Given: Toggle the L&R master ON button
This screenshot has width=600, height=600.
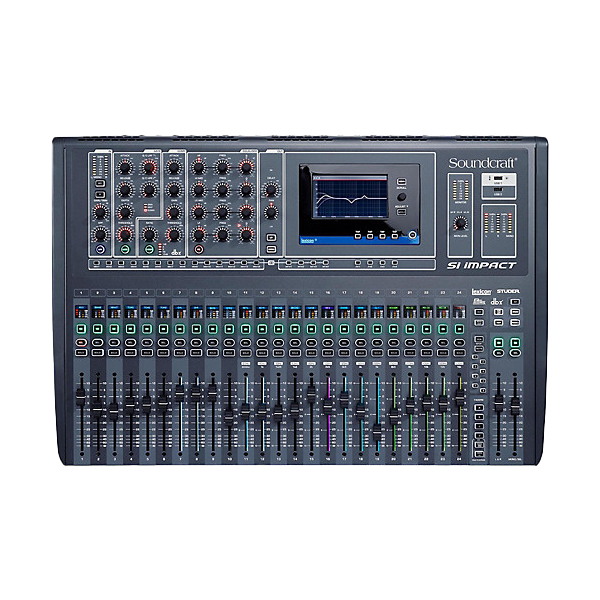Looking at the screenshot, I should pos(499,342).
